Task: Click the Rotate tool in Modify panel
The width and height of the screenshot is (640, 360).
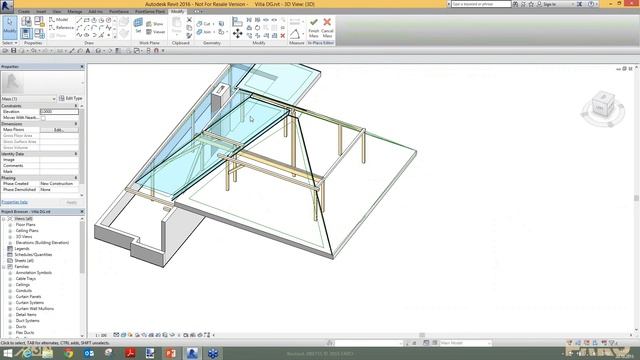Action: pos(257,27)
